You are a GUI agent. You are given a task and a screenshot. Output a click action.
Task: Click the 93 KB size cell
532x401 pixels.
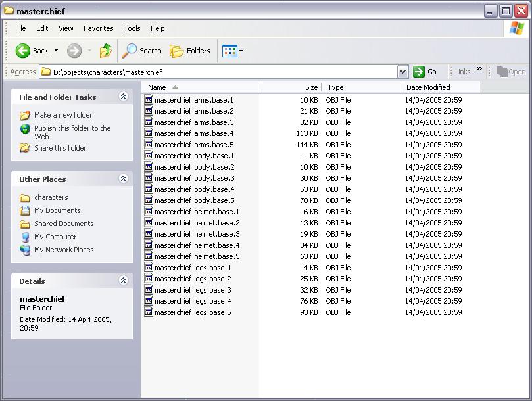click(309, 312)
